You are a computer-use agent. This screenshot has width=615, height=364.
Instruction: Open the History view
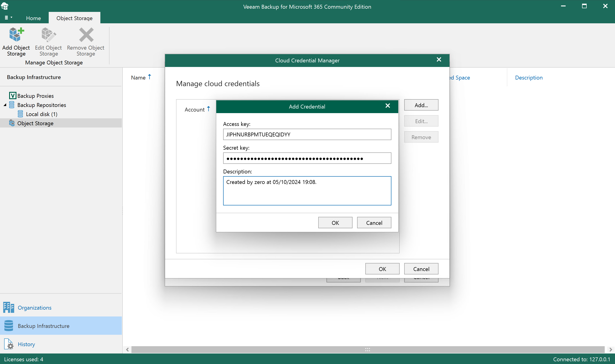(26, 344)
